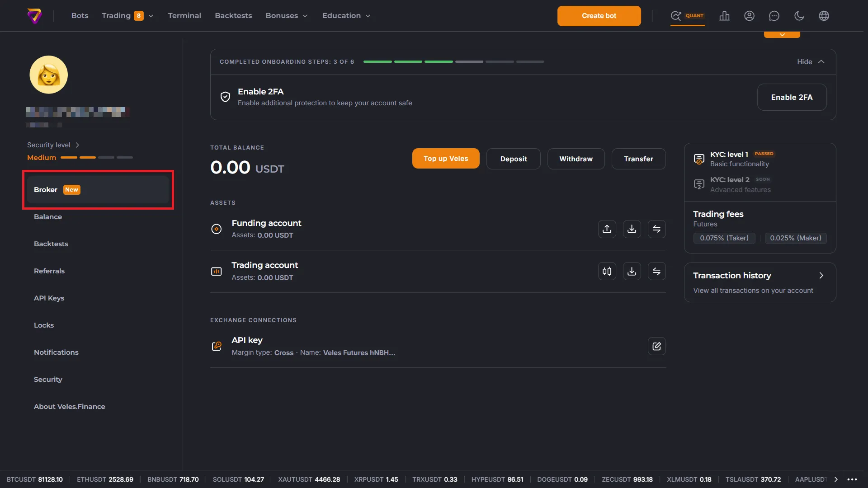The height and width of the screenshot is (488, 868).
Task: Click the Deposit button
Action: (x=514, y=159)
